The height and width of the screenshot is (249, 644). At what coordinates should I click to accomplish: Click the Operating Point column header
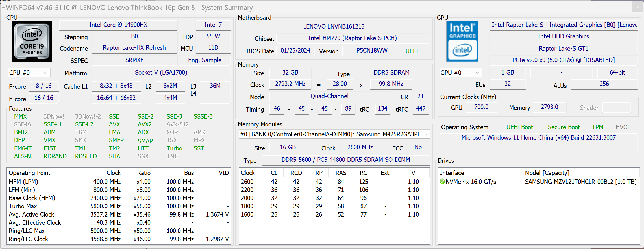(30, 173)
